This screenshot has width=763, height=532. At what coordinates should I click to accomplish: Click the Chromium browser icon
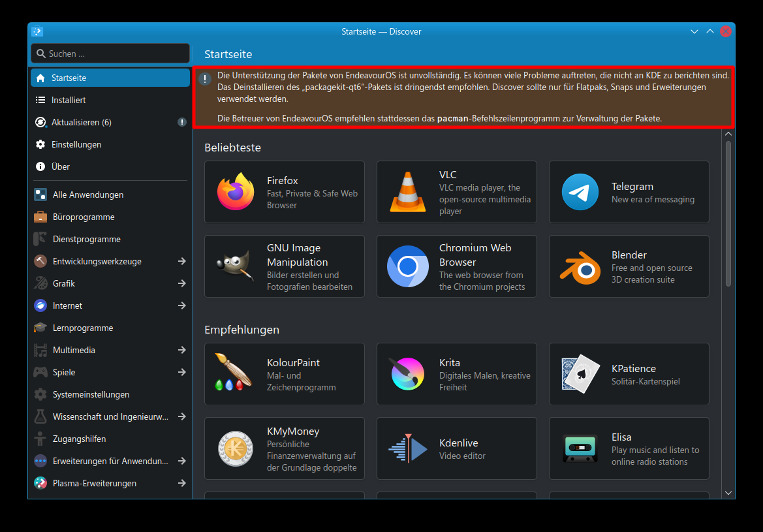[x=408, y=266]
